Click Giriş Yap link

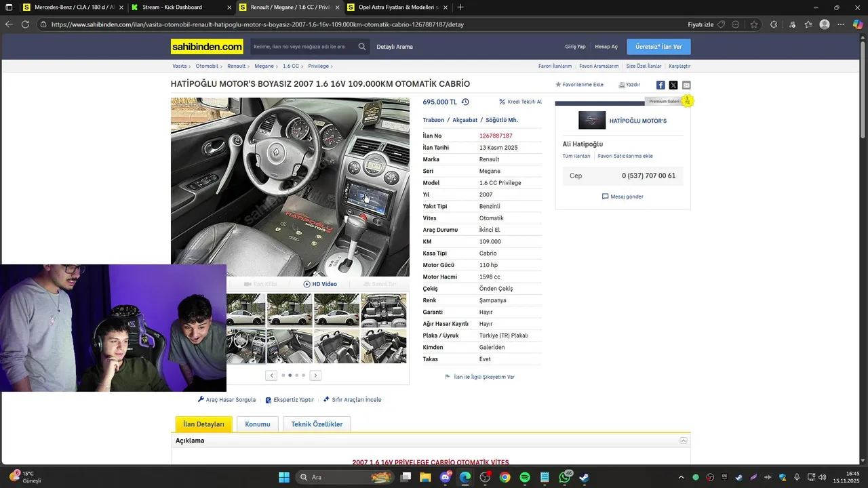point(575,47)
